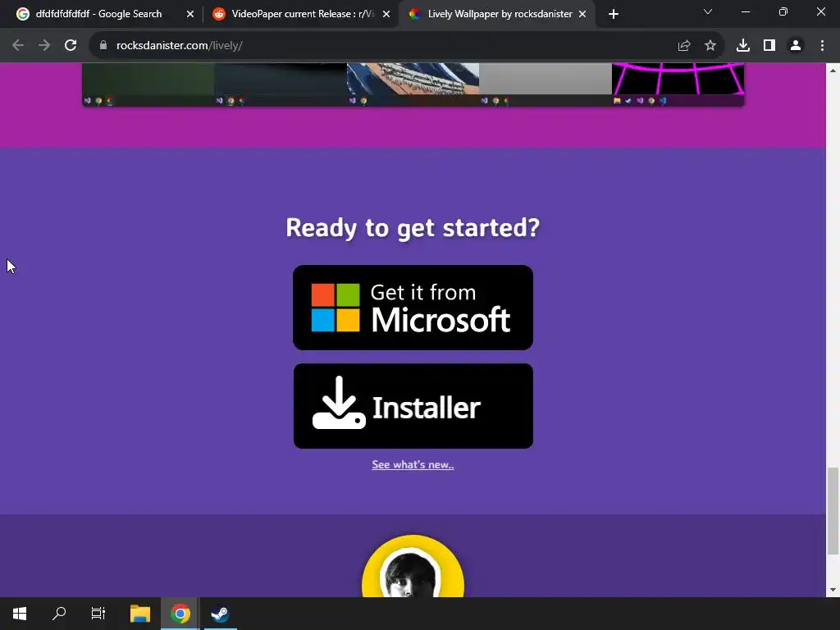The height and width of the screenshot is (630, 840).
Task: Open Chrome downloads icon
Action: coord(743,46)
